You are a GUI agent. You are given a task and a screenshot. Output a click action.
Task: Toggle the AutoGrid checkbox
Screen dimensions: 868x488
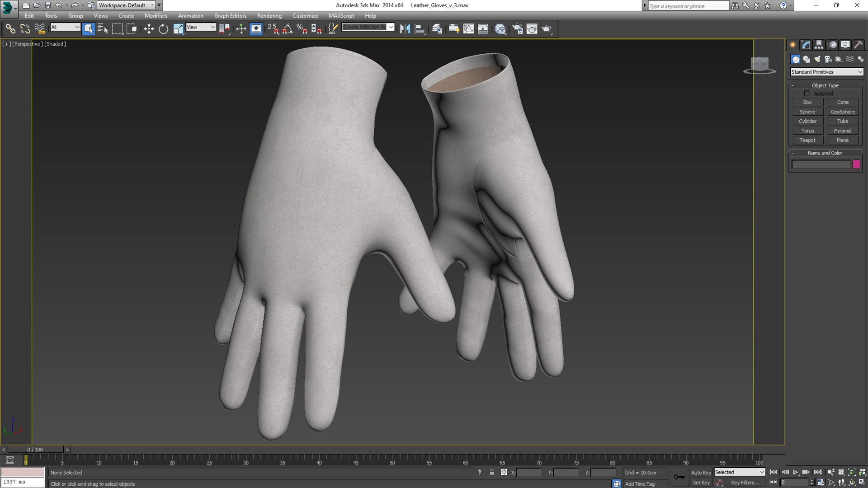807,94
